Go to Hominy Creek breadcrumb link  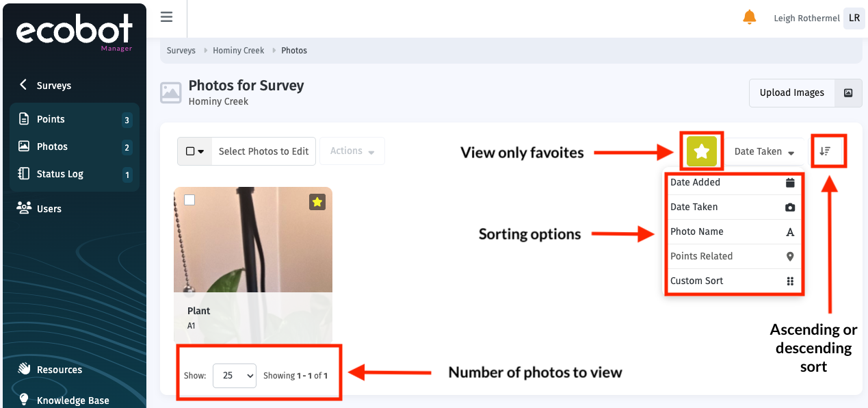tap(238, 51)
